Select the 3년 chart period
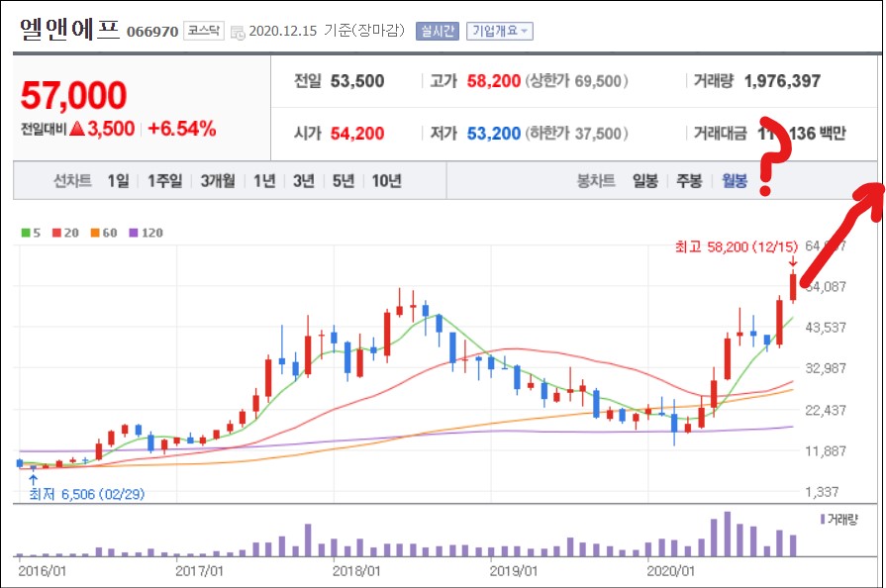 304,181
